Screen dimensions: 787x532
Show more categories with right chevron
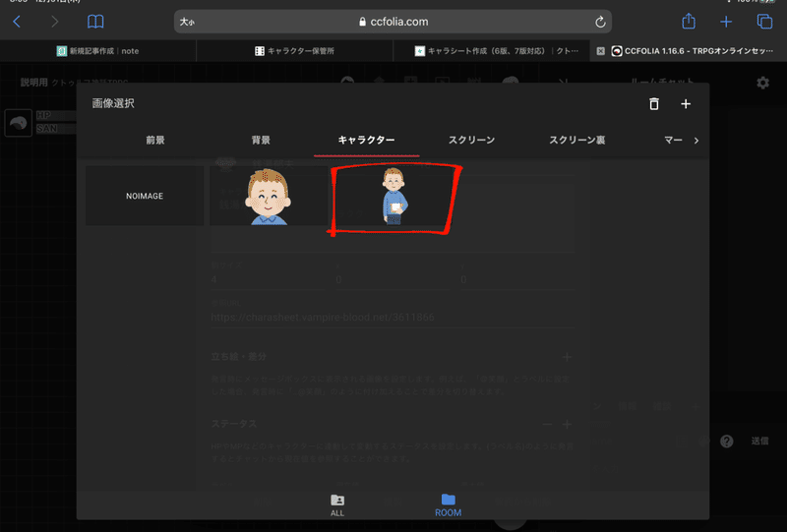[x=696, y=141]
